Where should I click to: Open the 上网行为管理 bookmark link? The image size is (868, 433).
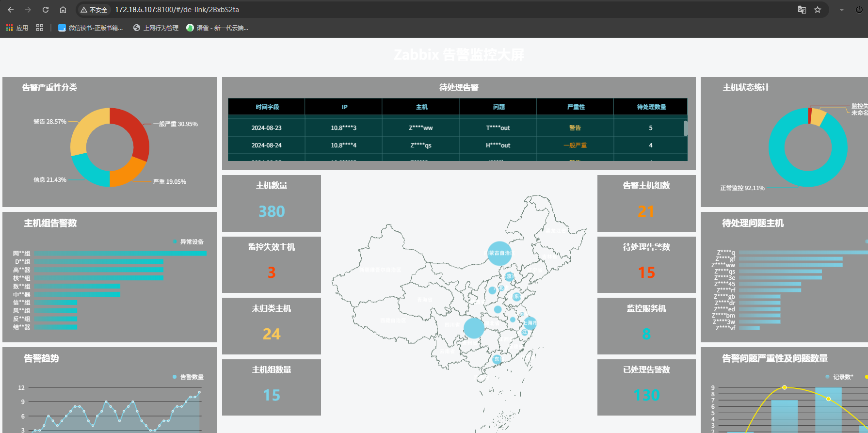click(x=156, y=28)
